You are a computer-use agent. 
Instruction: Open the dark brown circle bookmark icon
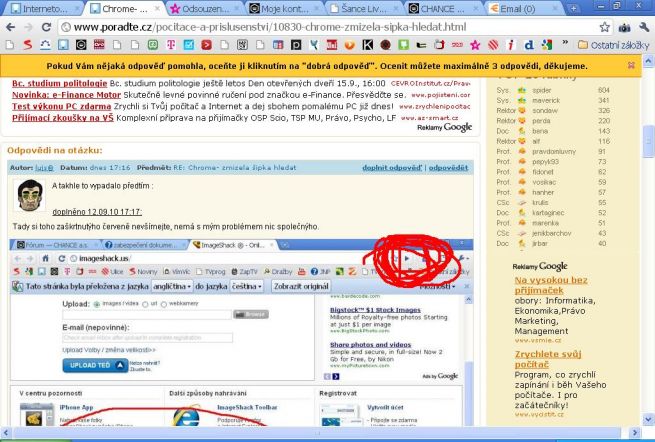click(386, 45)
